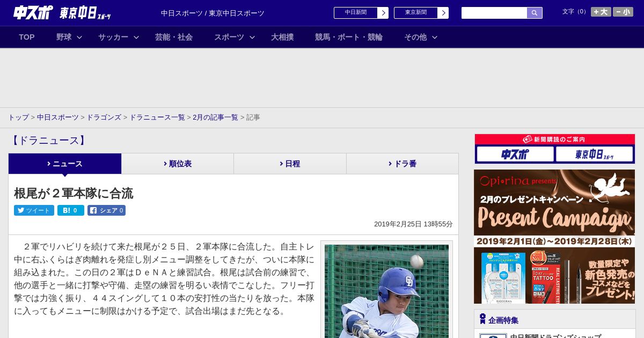The width and height of the screenshot is (644, 338).
Task: Switch to the ドラ番 tab
Action: pos(402,164)
